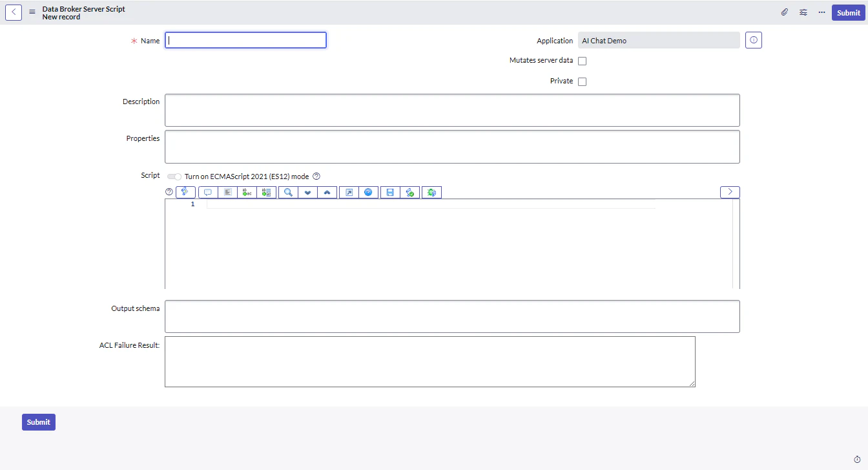Click the Data Broker Server Script title
The image size is (868, 470).
click(x=84, y=9)
